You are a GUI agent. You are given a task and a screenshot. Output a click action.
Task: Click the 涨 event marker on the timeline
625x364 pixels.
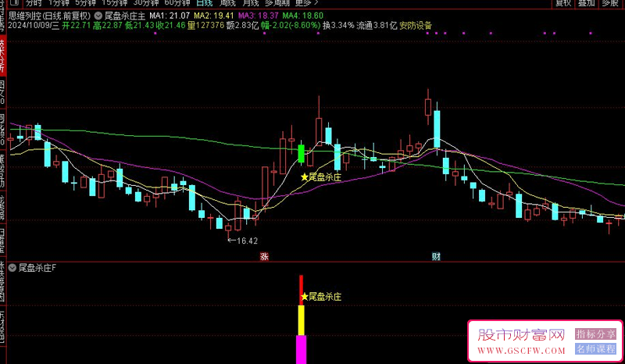click(264, 256)
